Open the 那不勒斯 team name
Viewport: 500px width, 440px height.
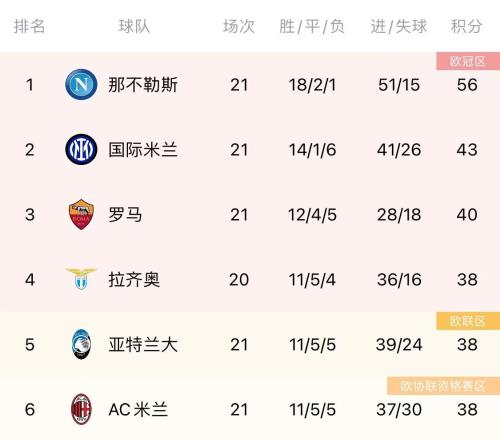click(x=143, y=85)
